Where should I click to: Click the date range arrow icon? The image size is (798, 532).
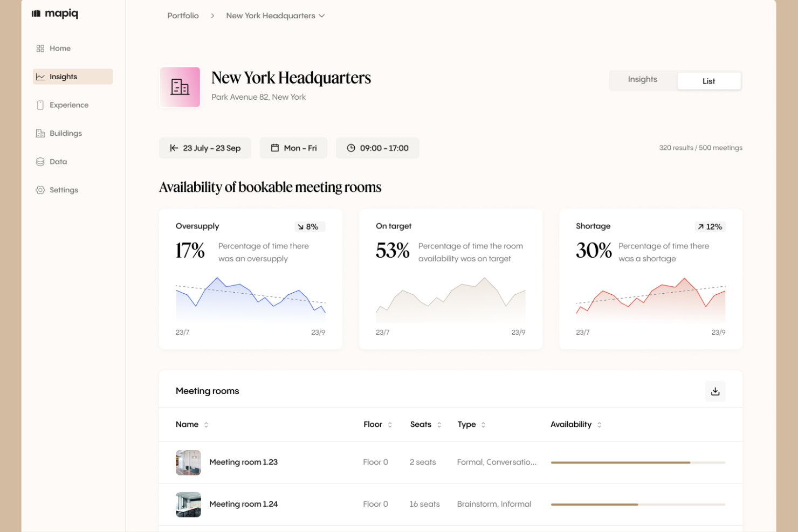click(x=174, y=148)
